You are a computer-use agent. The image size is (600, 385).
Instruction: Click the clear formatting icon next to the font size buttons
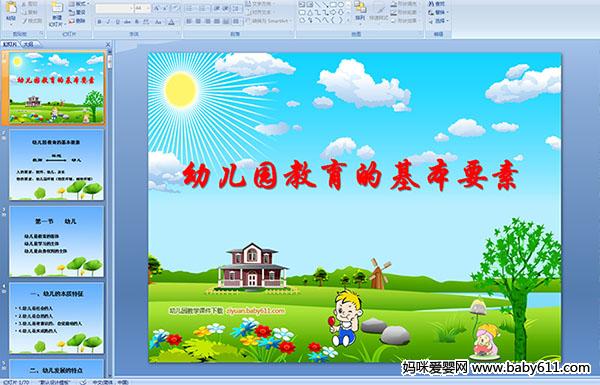(175, 8)
